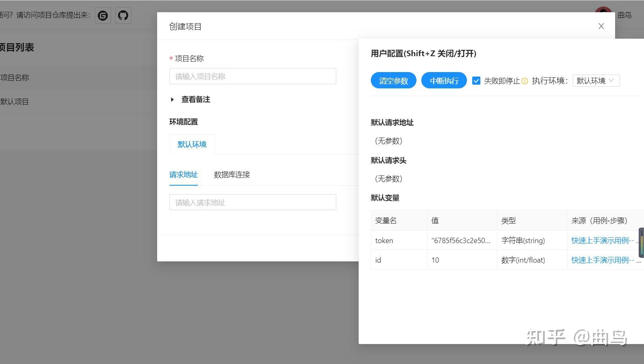Select the 默认环境 environment tab
This screenshot has width=644, height=364.
tap(192, 145)
